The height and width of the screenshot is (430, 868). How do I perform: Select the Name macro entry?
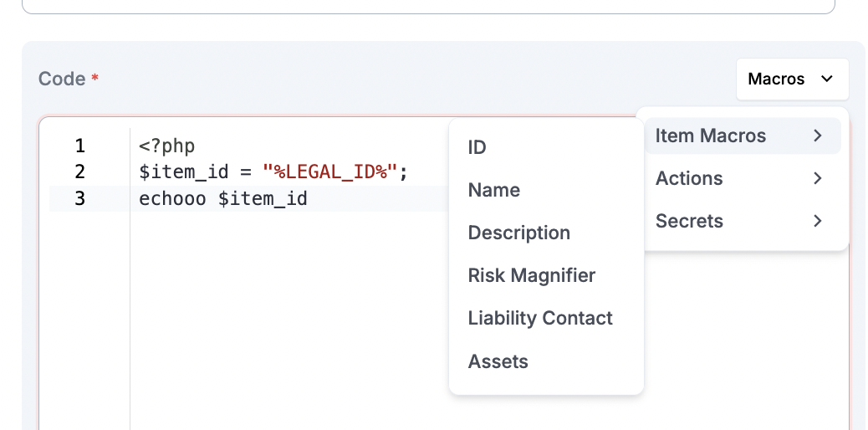[x=494, y=191]
